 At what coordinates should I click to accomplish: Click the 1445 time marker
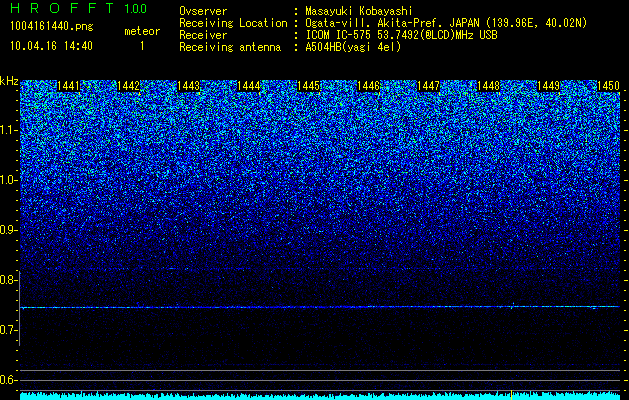pyautogui.click(x=308, y=86)
